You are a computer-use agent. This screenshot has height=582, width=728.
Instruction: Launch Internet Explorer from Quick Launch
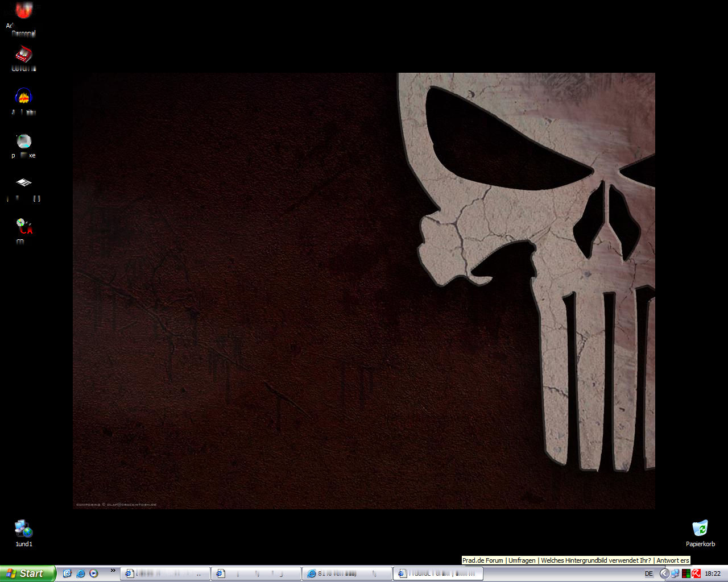pos(80,573)
